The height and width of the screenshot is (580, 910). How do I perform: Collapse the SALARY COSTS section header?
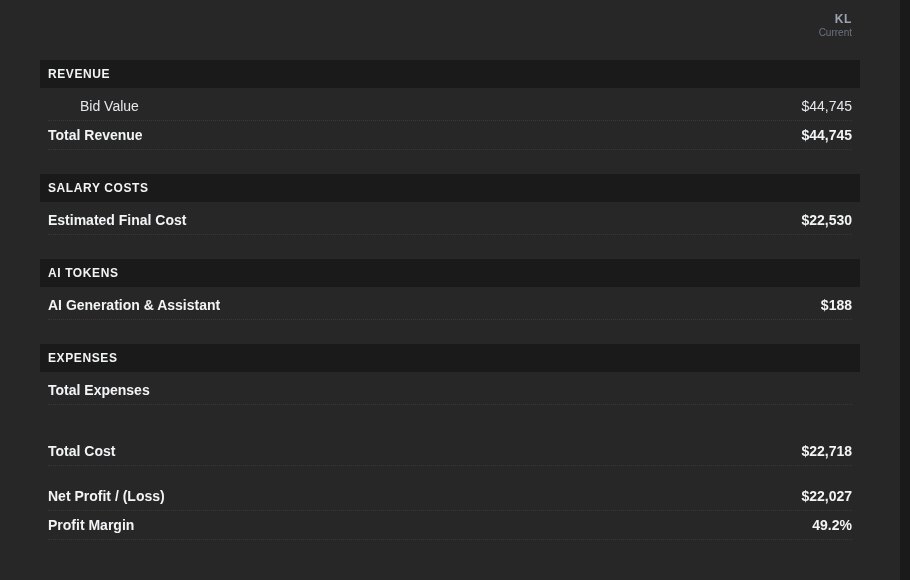pyautogui.click(x=450, y=188)
